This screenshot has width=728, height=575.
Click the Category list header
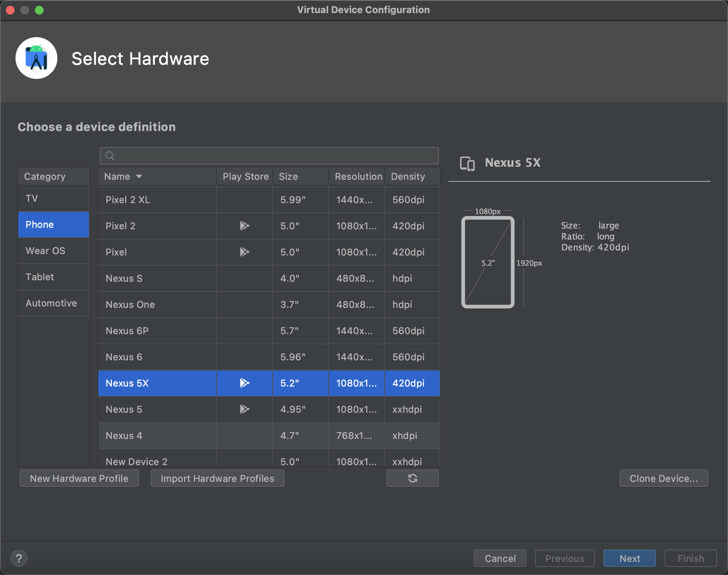[54, 177]
